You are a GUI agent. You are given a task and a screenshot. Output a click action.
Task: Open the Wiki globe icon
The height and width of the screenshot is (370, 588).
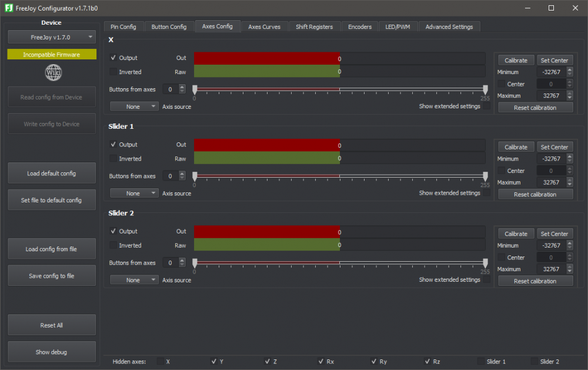(53, 72)
